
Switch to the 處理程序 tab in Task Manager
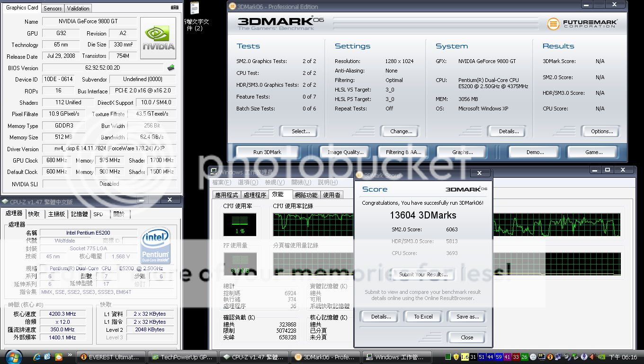point(255,195)
